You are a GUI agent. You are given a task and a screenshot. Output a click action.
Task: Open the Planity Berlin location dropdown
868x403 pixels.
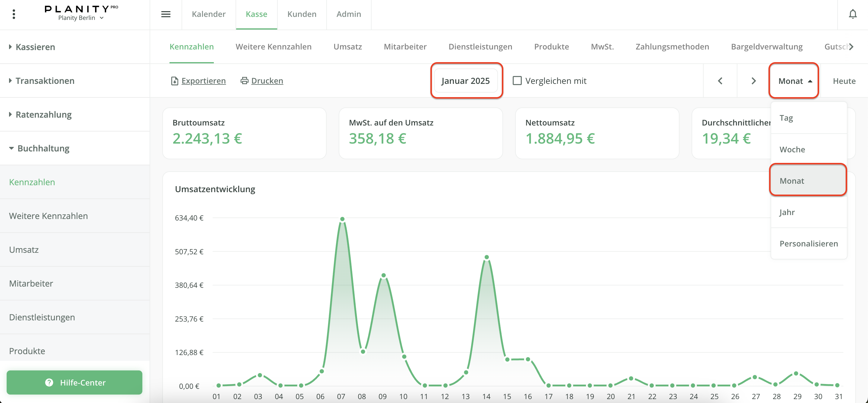[x=81, y=18]
